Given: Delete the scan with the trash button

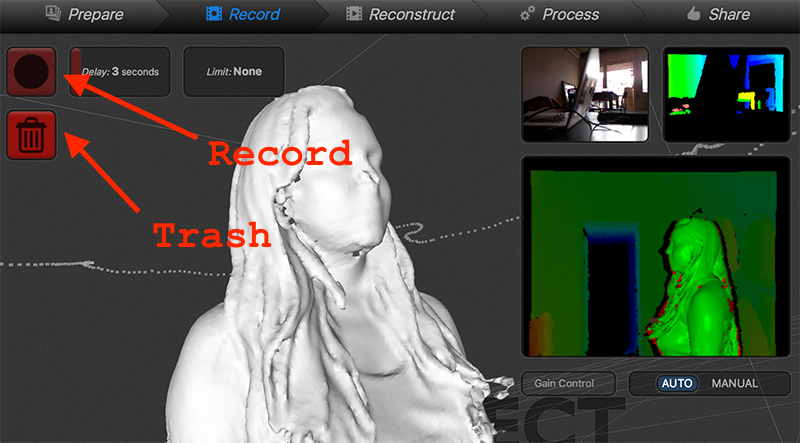Looking at the screenshot, I should point(31,135).
